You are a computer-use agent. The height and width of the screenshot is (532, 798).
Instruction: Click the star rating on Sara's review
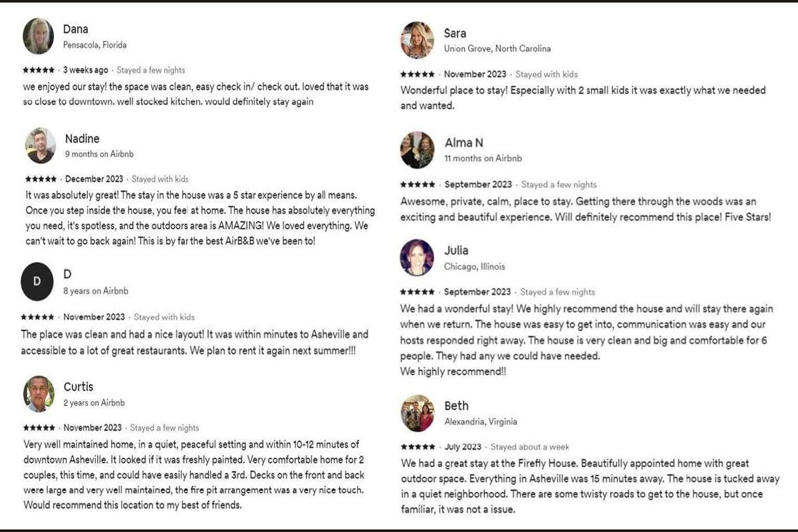point(418,74)
